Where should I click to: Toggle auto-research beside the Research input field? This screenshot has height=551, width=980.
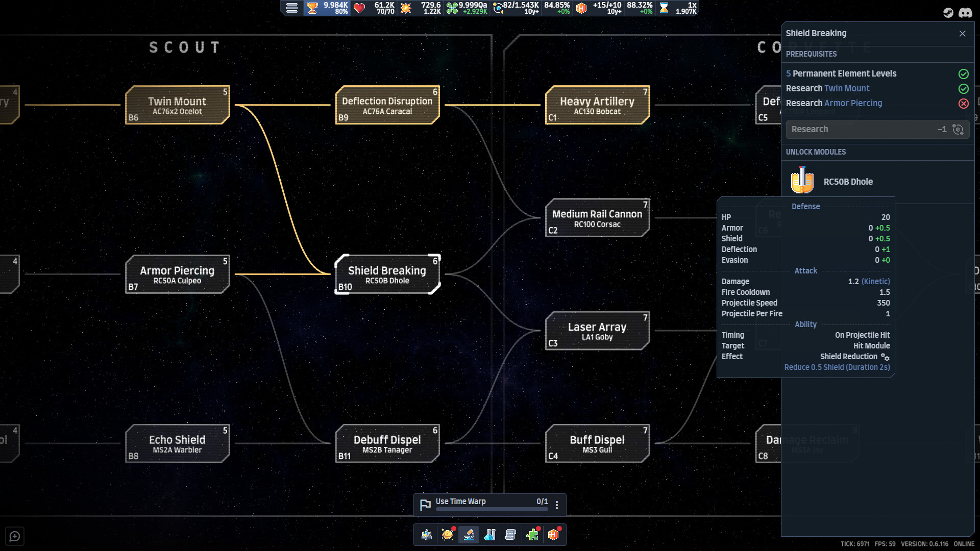pos(959,129)
